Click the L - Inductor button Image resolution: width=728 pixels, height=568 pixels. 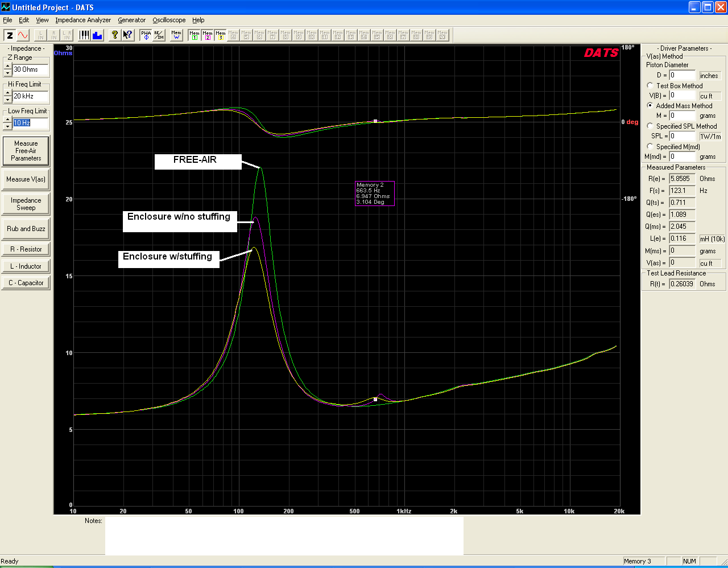point(26,266)
